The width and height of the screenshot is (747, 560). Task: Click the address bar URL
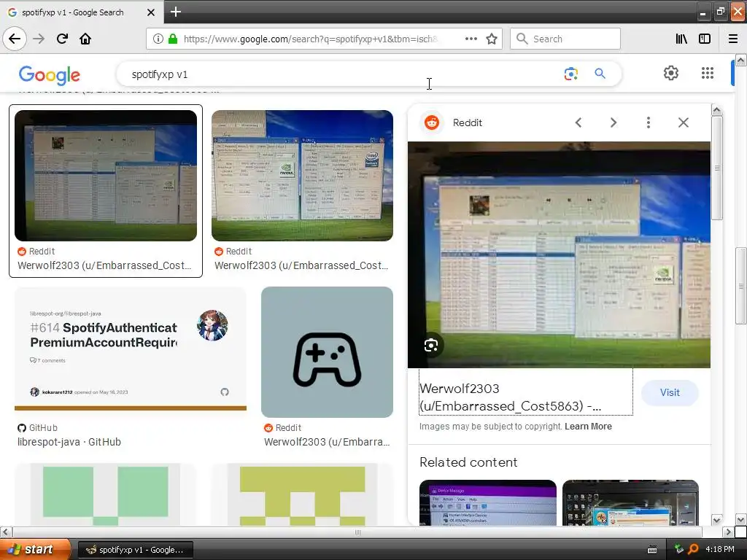(x=310, y=39)
